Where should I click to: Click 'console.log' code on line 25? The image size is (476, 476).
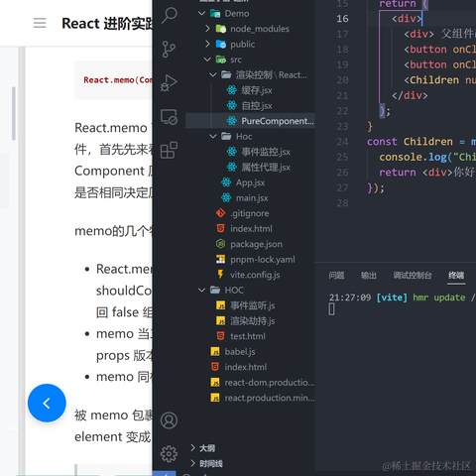click(413, 157)
